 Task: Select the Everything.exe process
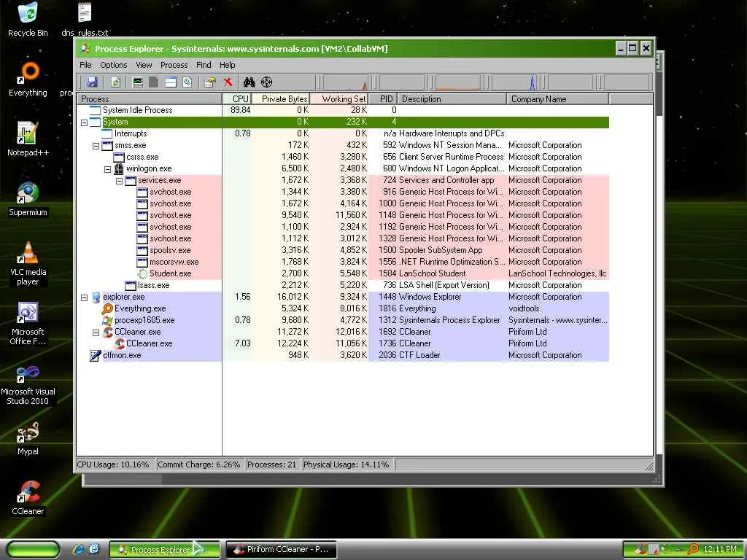(343, 308)
